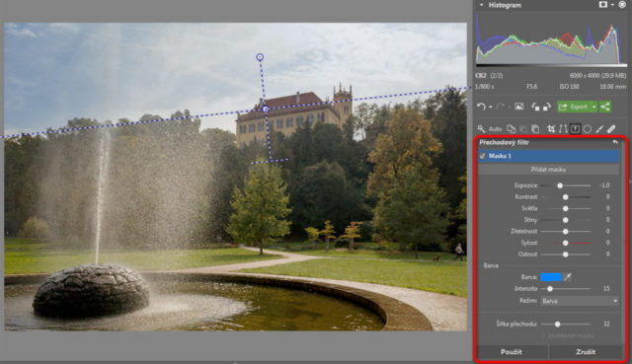Rotate the image left
Screen dimensions: 632x364
[x=535, y=107]
